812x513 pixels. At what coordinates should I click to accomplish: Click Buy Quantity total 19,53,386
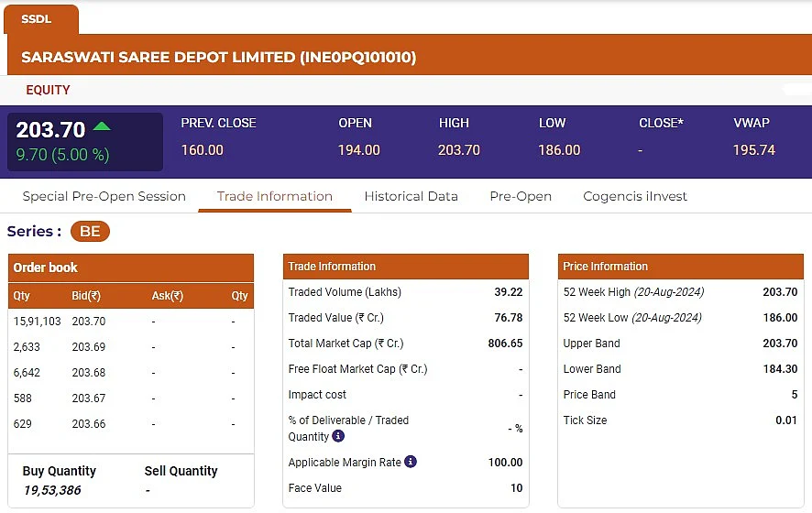click(x=52, y=490)
